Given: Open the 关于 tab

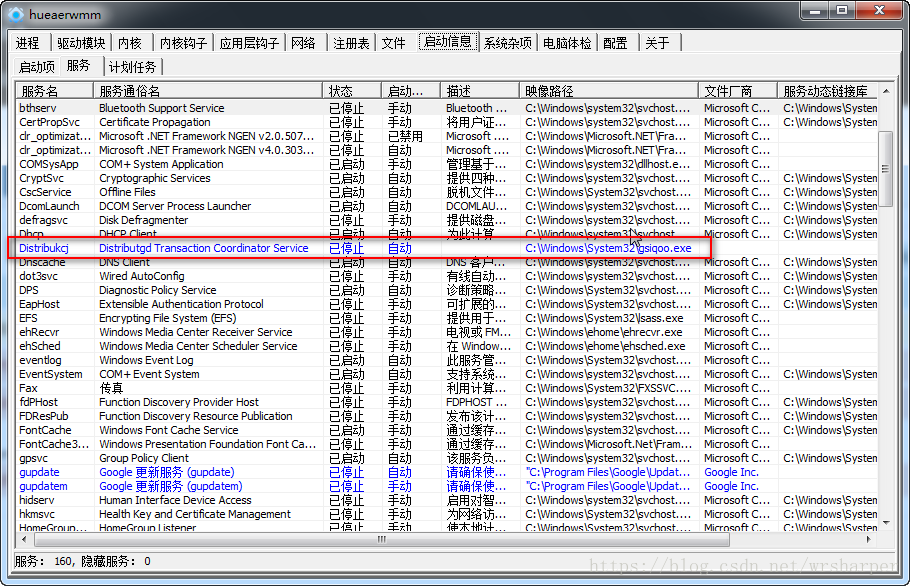Looking at the screenshot, I should 658,43.
